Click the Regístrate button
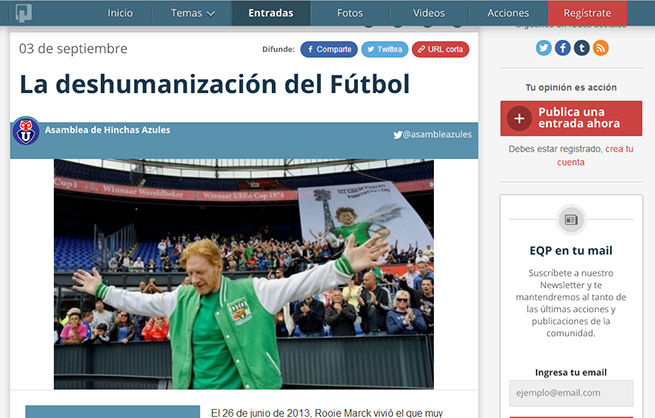The width and height of the screenshot is (655, 418). coord(587,13)
